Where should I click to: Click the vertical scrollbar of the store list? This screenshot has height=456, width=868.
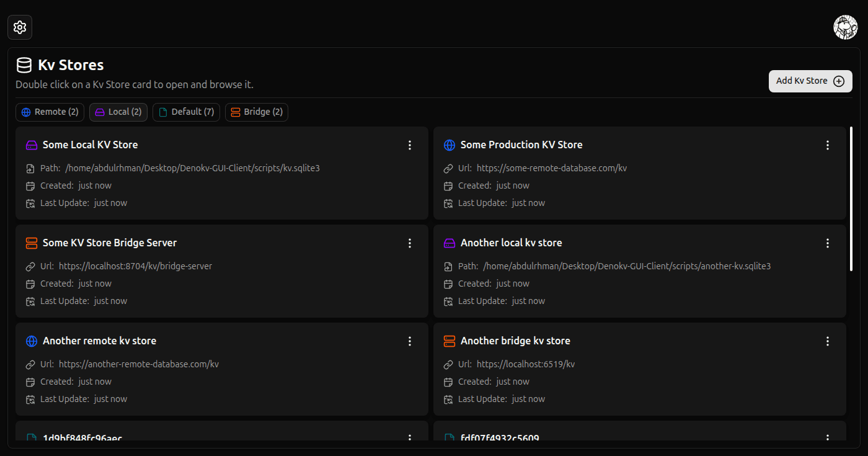click(x=851, y=199)
